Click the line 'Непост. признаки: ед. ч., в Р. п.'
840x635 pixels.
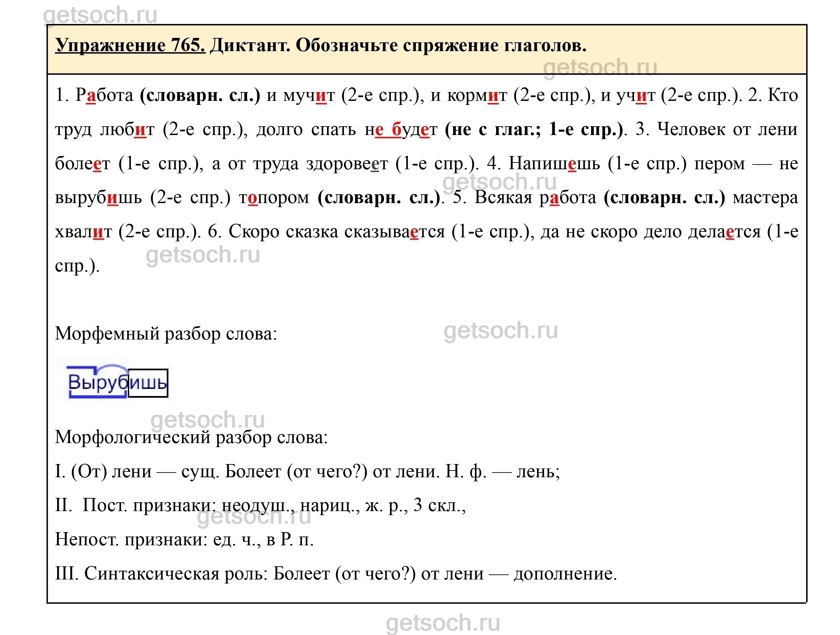point(184,539)
